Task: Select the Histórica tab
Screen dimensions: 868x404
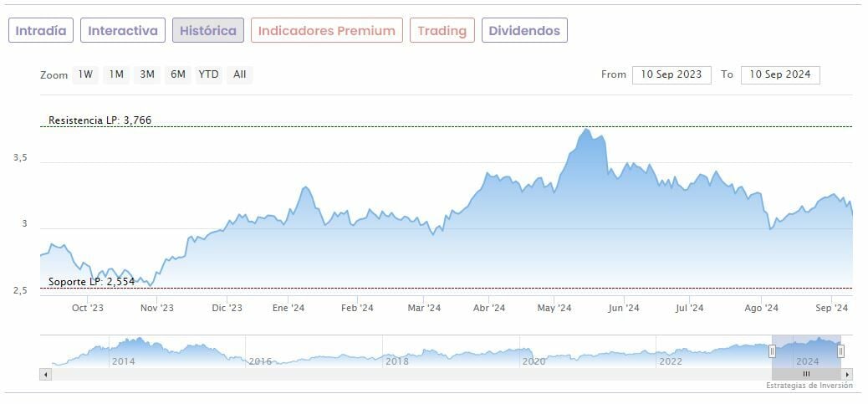Action: point(208,31)
